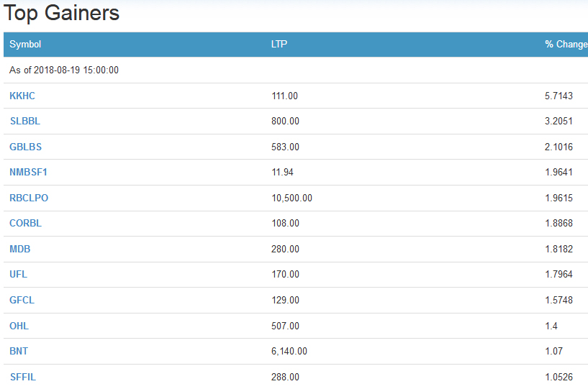Click RBCLPO's LTP value 10,500.00

pos(291,198)
